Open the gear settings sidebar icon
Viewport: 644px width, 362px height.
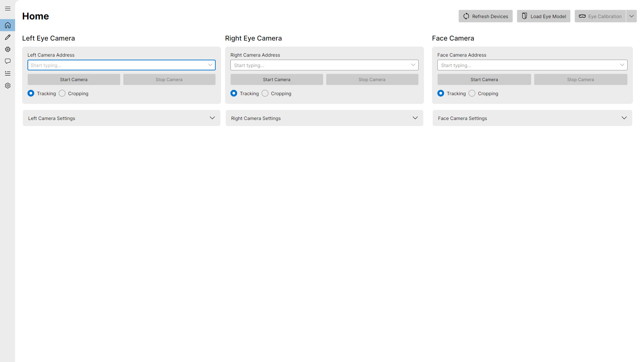(x=7, y=86)
